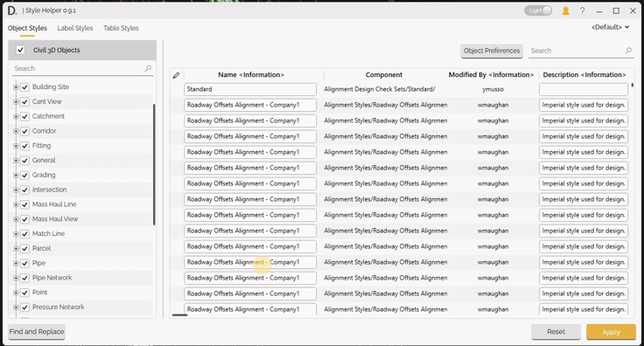
Task: Uncheck the Parcel checkbox
Action: point(24,248)
